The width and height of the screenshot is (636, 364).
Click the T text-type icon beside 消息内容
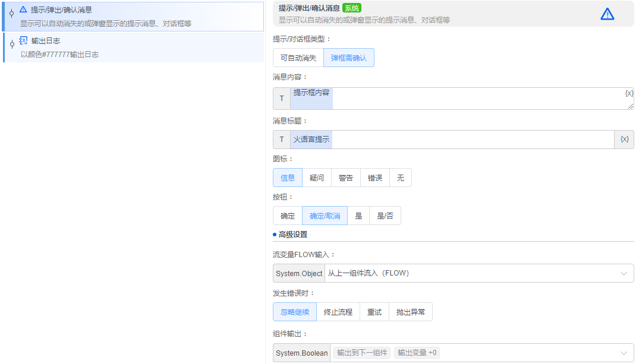point(281,98)
